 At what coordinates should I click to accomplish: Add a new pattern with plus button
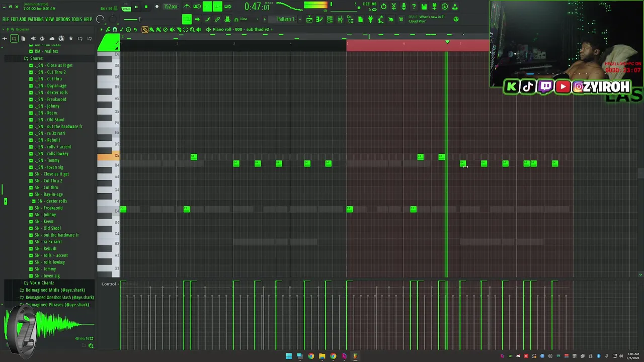pos(299,19)
